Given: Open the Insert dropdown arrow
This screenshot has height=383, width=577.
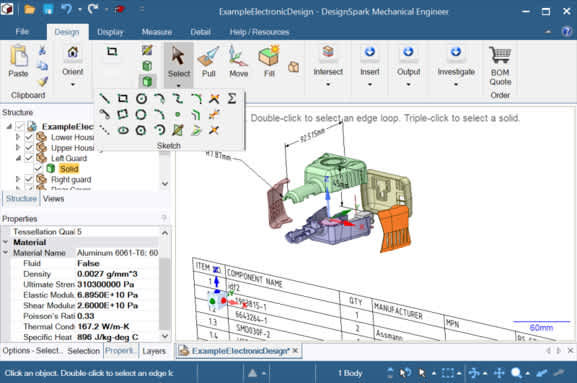Looking at the screenshot, I should [x=370, y=85].
